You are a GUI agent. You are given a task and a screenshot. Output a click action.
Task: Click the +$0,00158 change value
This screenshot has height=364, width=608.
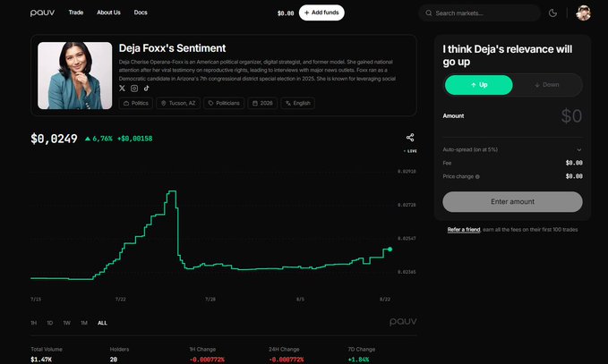[135, 139]
